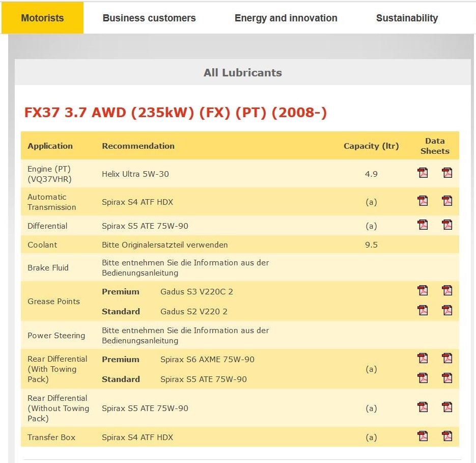476x463 pixels.
Task: Open first PDF data sheet for Helix Ultra 5W-30
Action: coord(423,173)
